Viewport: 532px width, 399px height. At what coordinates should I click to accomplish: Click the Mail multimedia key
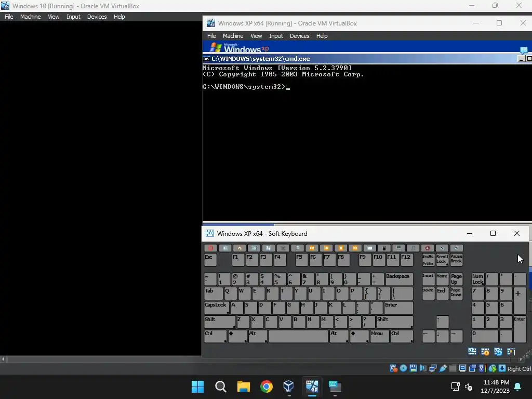[x=369, y=248]
